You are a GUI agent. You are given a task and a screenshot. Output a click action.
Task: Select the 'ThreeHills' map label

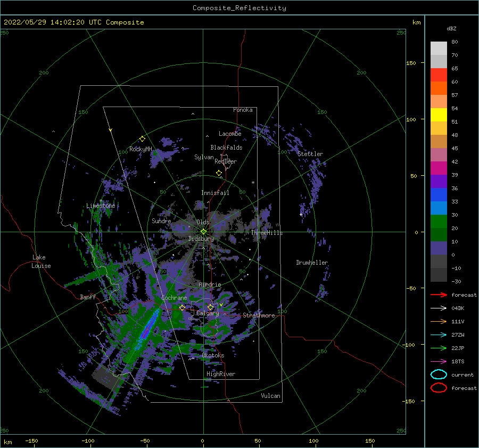click(267, 233)
